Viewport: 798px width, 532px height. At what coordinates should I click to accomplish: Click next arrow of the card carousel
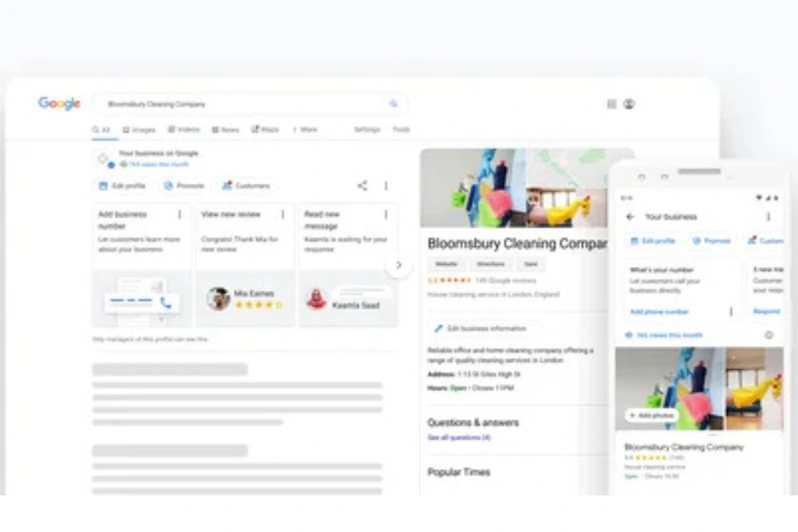pyautogui.click(x=398, y=265)
